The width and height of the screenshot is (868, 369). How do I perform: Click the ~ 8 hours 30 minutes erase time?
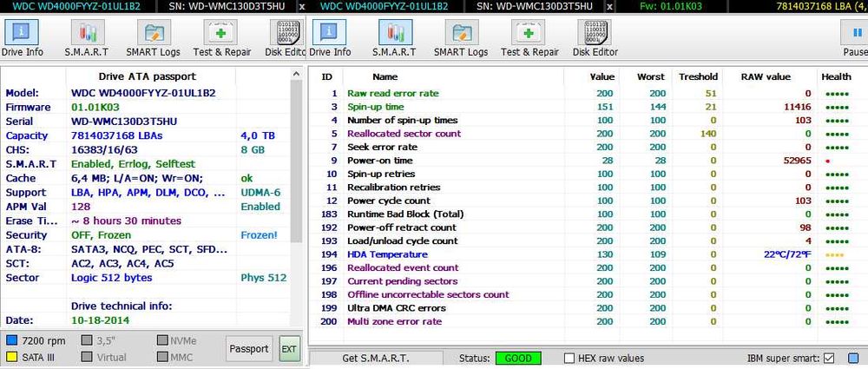(x=126, y=221)
